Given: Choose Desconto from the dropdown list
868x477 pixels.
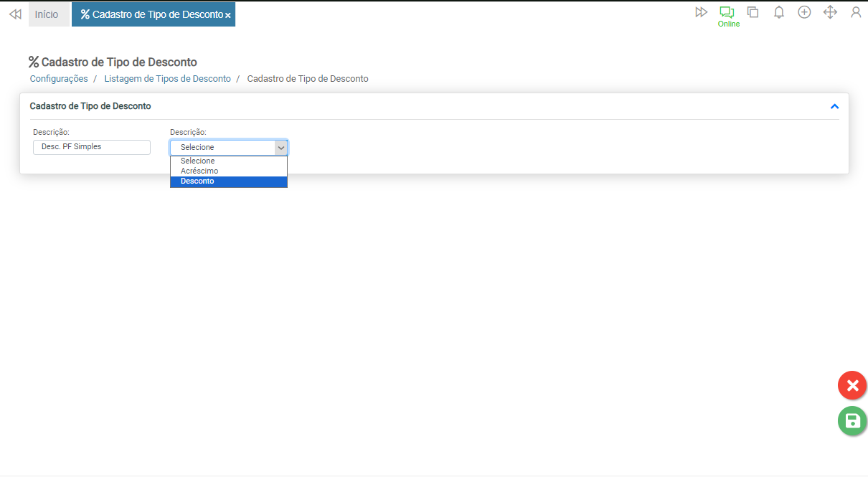Looking at the screenshot, I should coord(197,181).
